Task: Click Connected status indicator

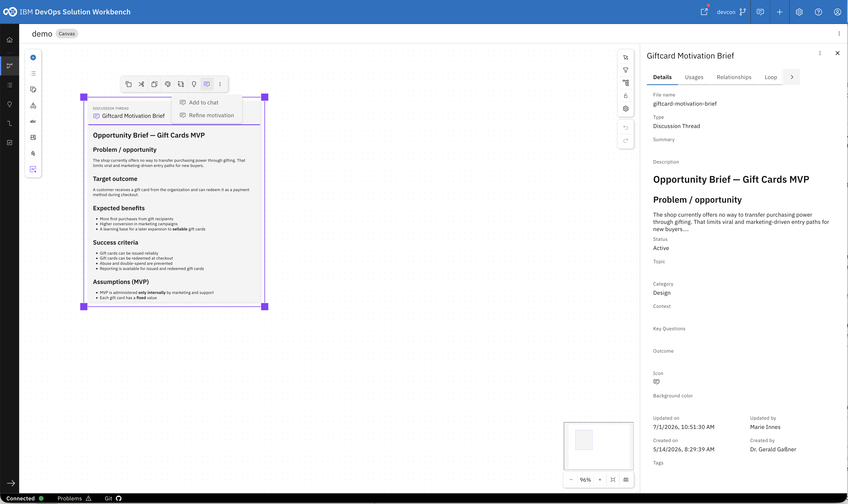Action: click(x=25, y=498)
